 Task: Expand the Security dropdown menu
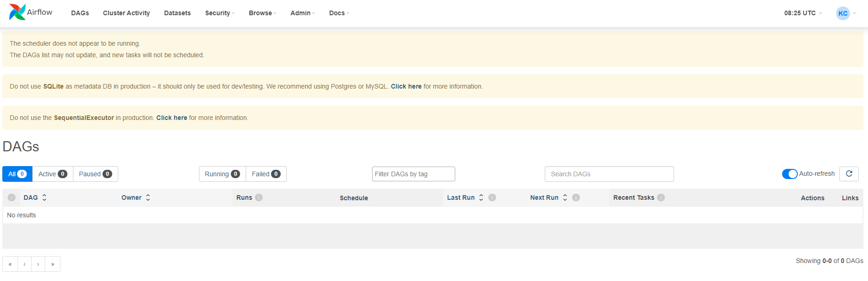coord(220,13)
